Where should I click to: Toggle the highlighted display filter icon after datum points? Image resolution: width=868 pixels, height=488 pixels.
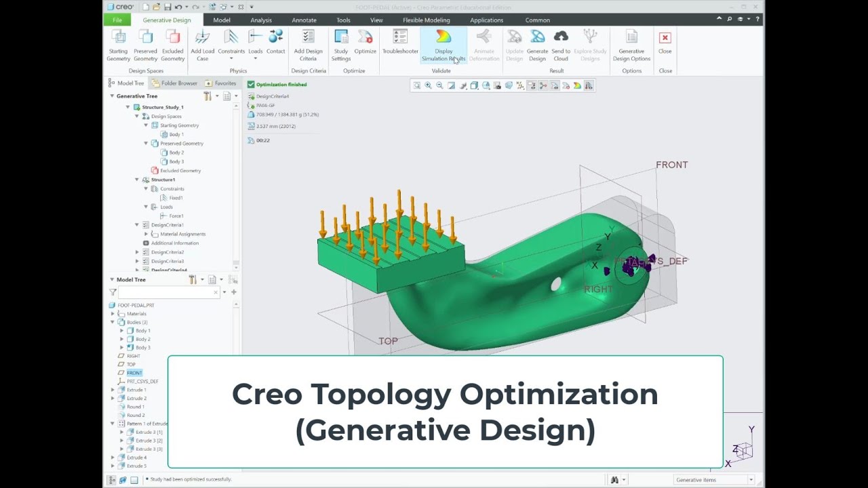(x=532, y=85)
